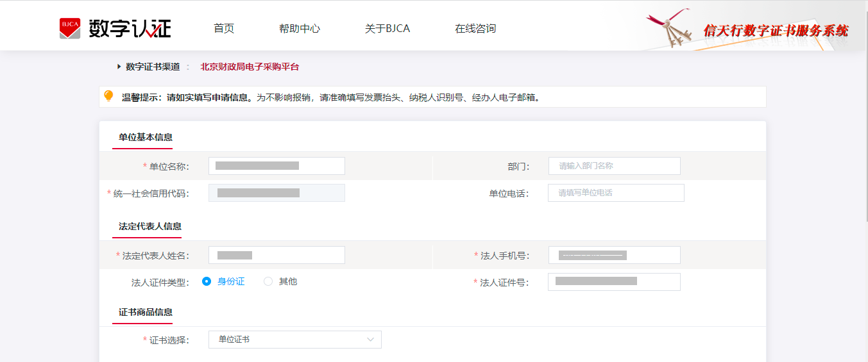
Task: Select the 身份证 radio button
Action: pos(207,281)
